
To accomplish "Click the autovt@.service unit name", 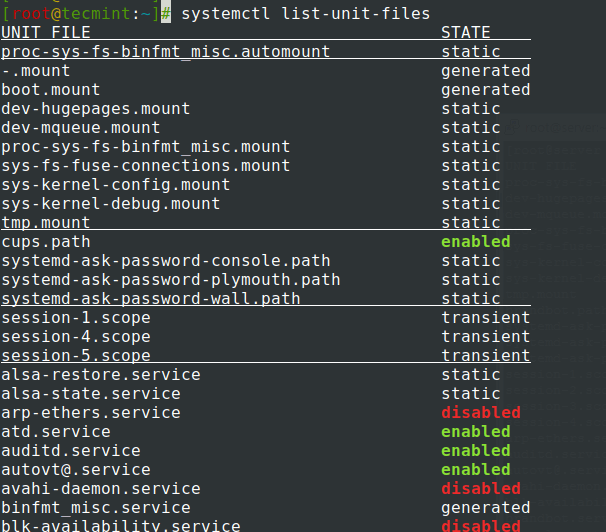I will 76,470.
